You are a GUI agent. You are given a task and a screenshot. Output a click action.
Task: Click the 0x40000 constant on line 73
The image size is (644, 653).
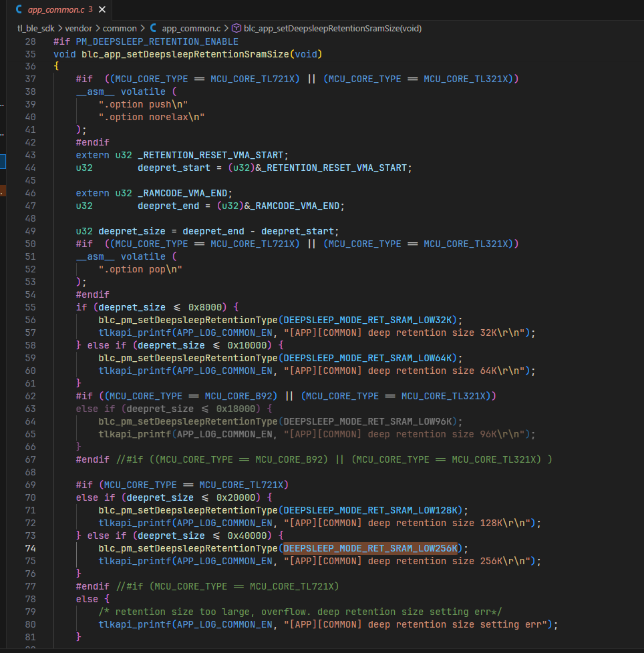[x=247, y=535]
